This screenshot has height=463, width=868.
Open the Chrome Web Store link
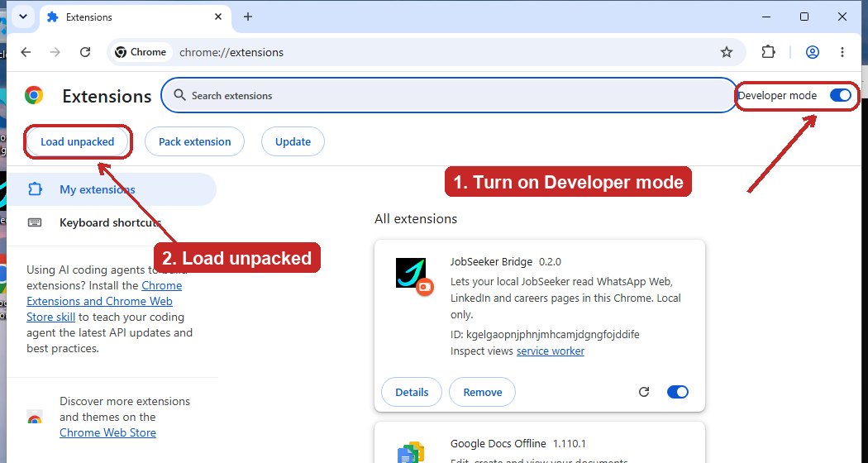[x=108, y=432]
